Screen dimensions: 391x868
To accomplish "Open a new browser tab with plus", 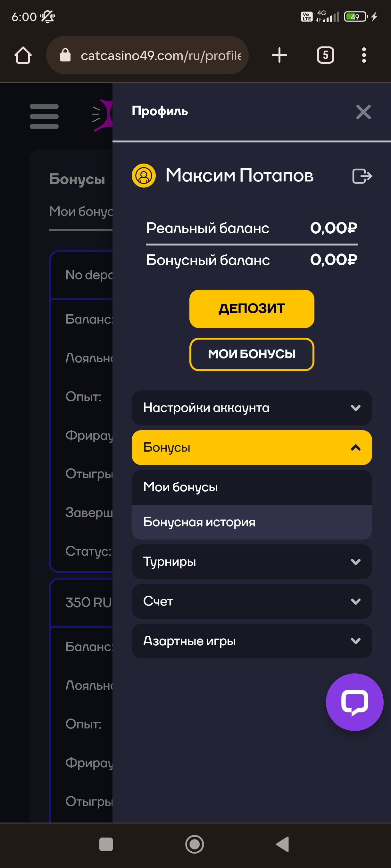I will (279, 55).
